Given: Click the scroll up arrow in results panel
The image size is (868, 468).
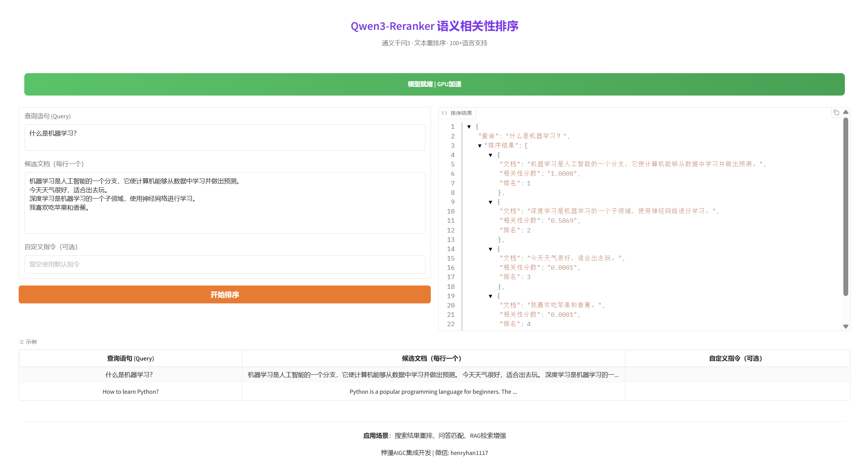Looking at the screenshot, I should [x=846, y=112].
